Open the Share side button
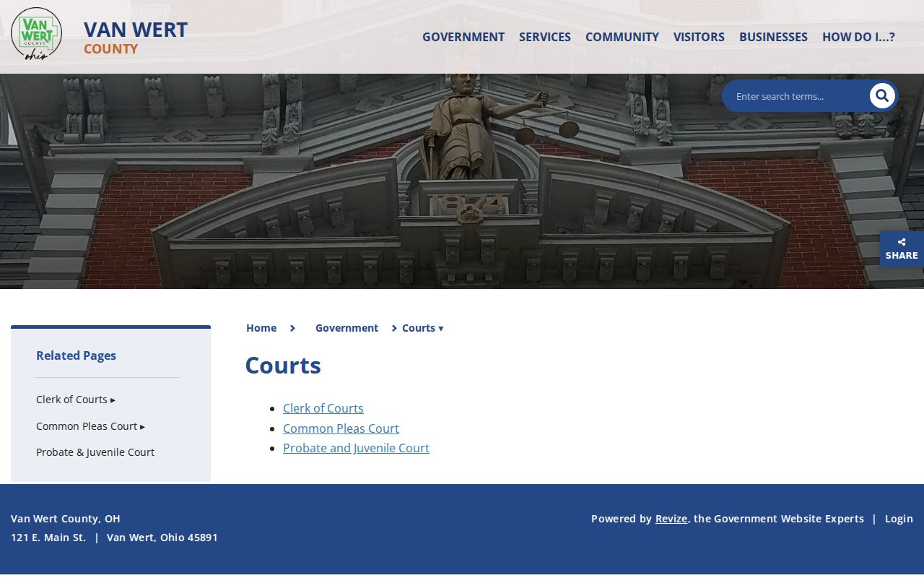 pos(902,249)
